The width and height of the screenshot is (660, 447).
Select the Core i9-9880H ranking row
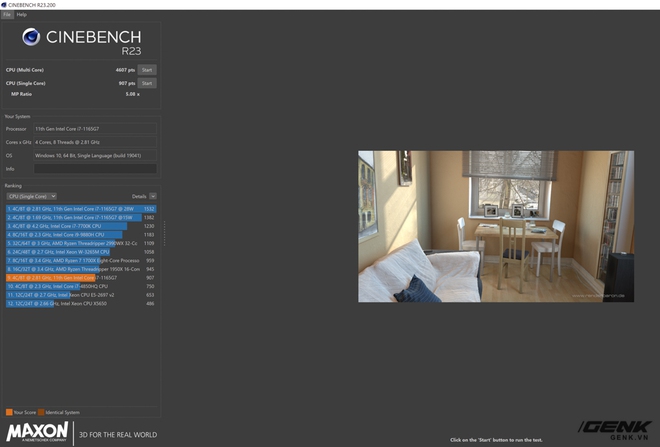point(81,235)
